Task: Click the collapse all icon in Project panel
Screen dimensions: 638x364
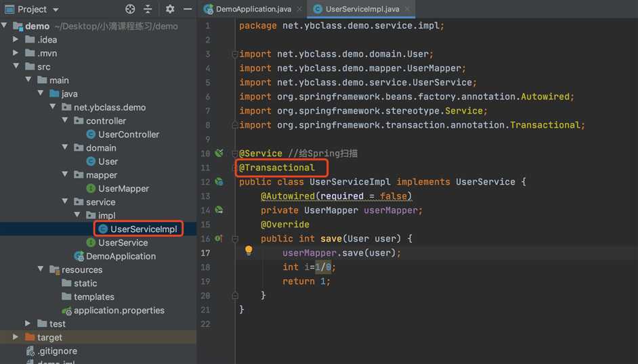Action: 148,9
